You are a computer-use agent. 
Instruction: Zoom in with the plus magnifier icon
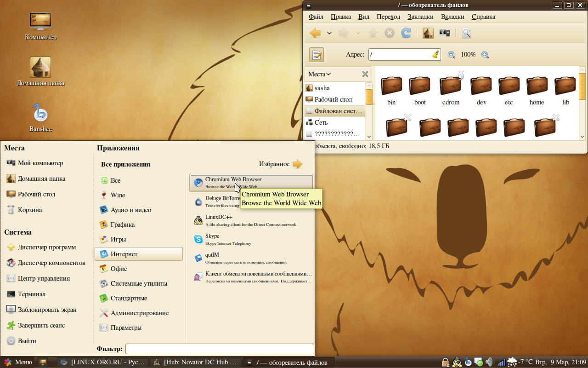485,55
